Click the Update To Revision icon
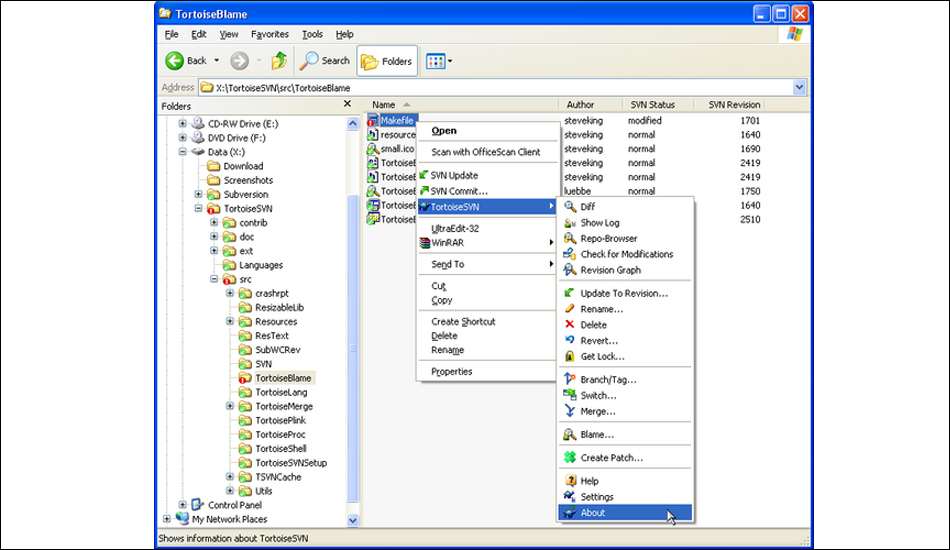This screenshot has width=950, height=550. [x=570, y=293]
